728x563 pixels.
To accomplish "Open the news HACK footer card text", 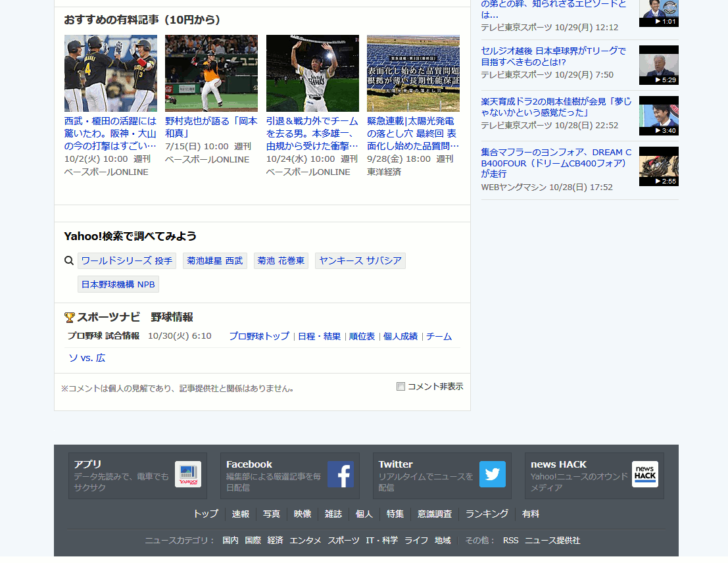I will tap(579, 476).
